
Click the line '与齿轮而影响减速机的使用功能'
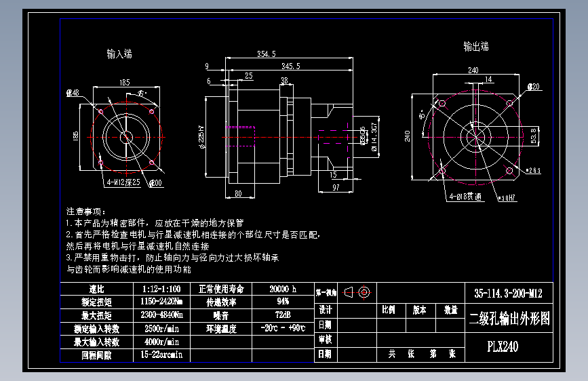129,269
